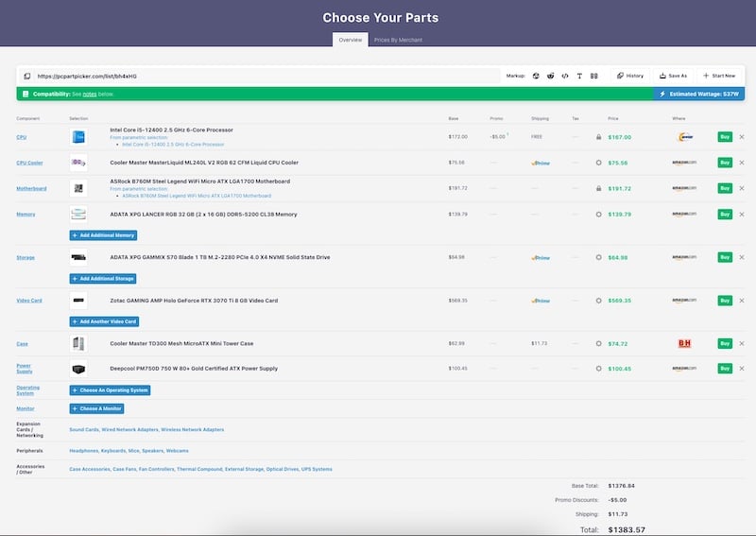Select the Overview tab

point(350,40)
